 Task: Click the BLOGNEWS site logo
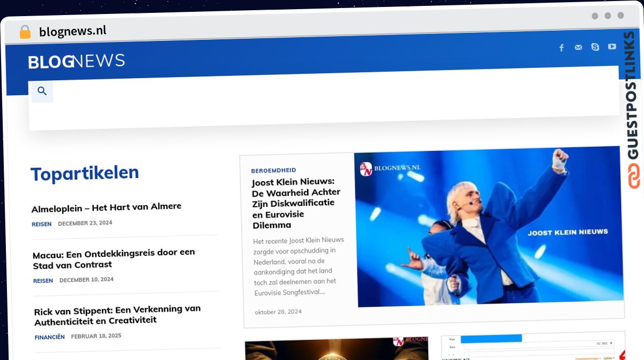pos(76,61)
